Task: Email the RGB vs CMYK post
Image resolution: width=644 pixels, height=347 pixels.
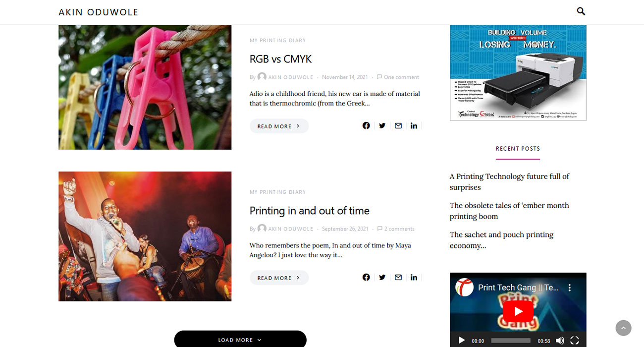Action: tap(398, 126)
